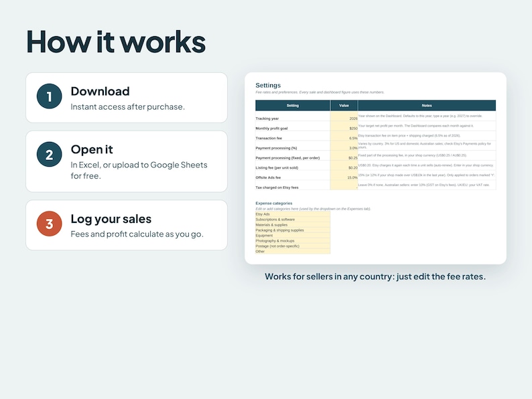532x399 pixels.
Task: Click the Listing fee value cell
Action: tap(344, 165)
